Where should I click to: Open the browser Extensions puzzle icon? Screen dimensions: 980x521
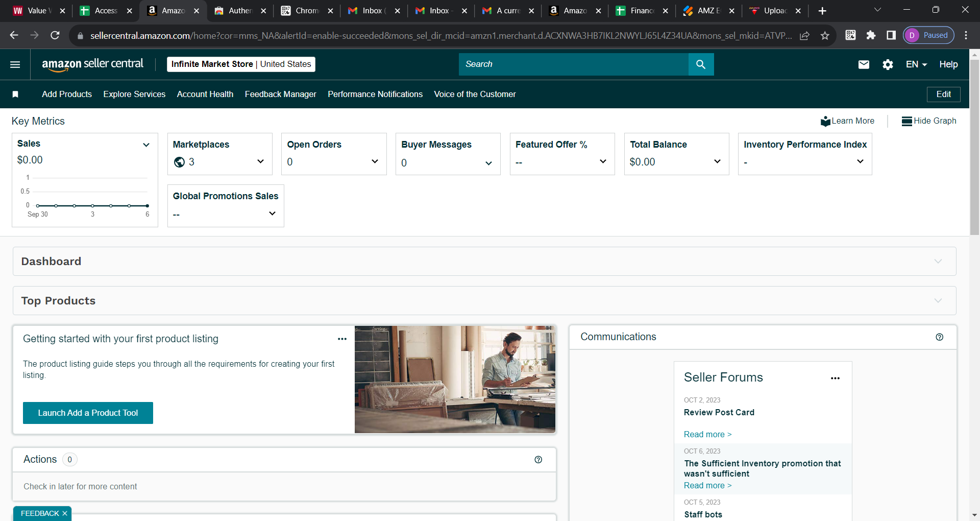[871, 35]
